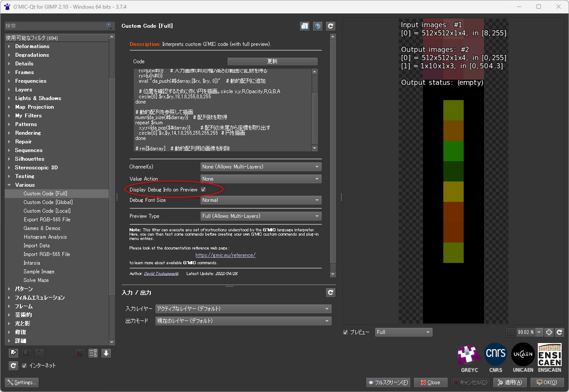
Task: Uncheck Display Debug Info on Preview
Action: tap(203, 190)
